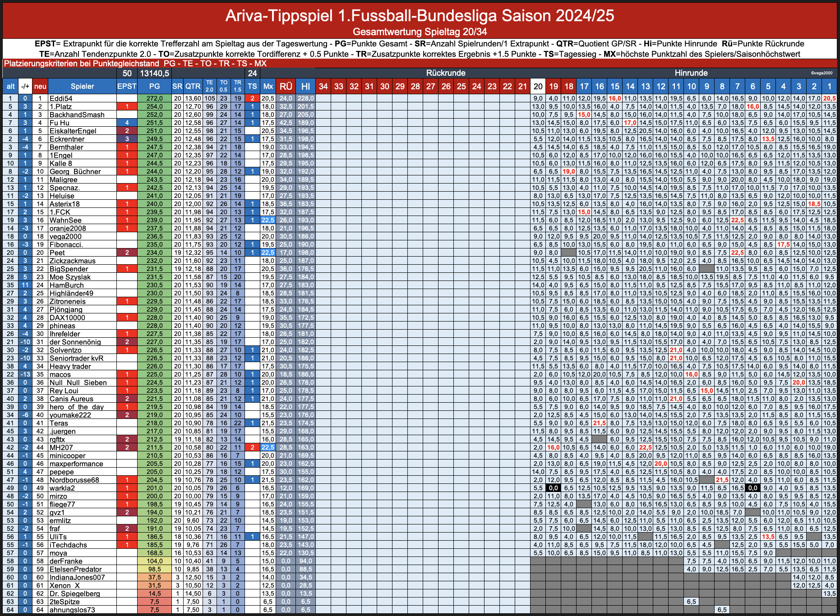The width and height of the screenshot is (840, 616).
Task: Select player name 'Seniortrader kvR'
Action: (76, 358)
